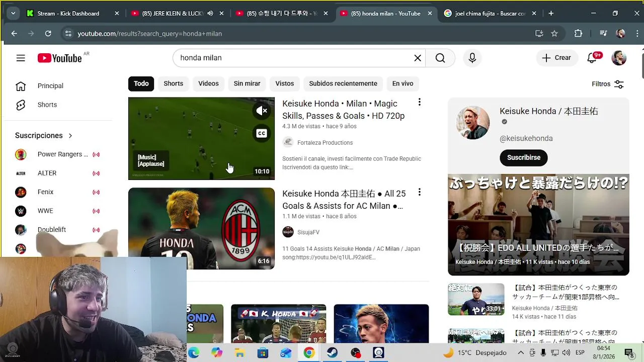Open Keisuke Honda channel avatar
Screen dimensions: 644x362
472,123
